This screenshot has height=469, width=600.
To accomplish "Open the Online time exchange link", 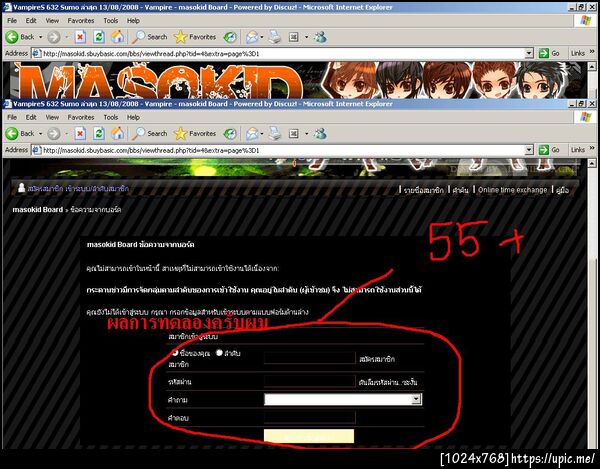I will tap(512, 190).
